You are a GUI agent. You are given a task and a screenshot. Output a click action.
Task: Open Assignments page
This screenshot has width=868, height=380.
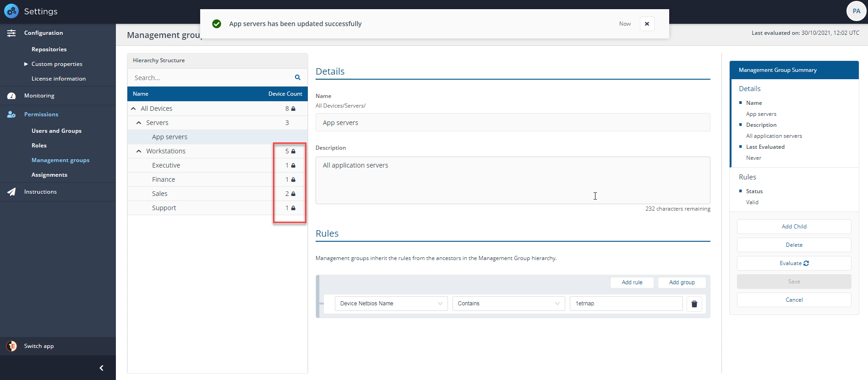[49, 175]
